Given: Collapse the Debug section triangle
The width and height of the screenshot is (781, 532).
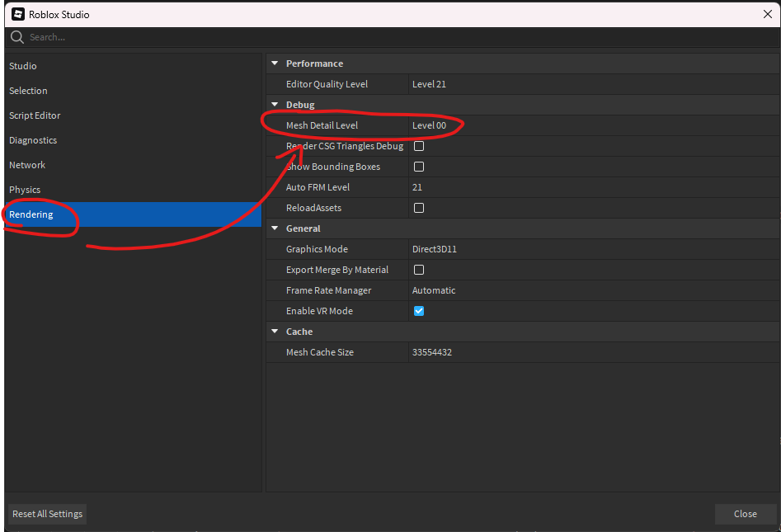Looking at the screenshot, I should [275, 105].
